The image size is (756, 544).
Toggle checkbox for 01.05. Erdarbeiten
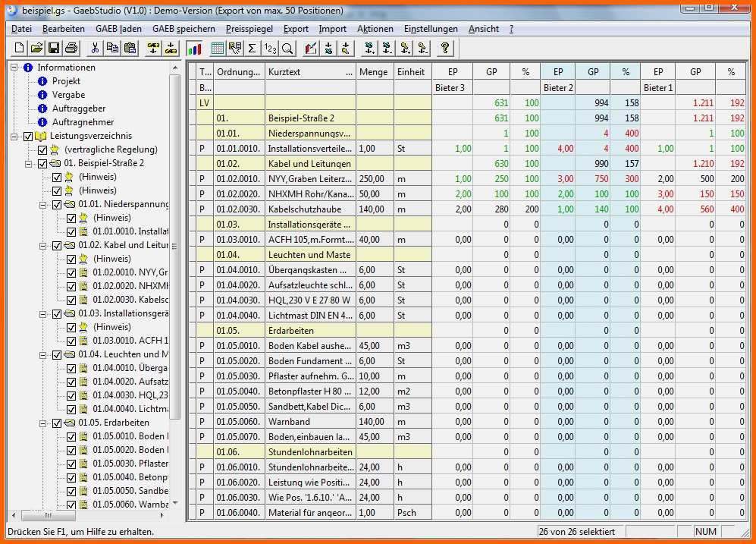[57, 423]
